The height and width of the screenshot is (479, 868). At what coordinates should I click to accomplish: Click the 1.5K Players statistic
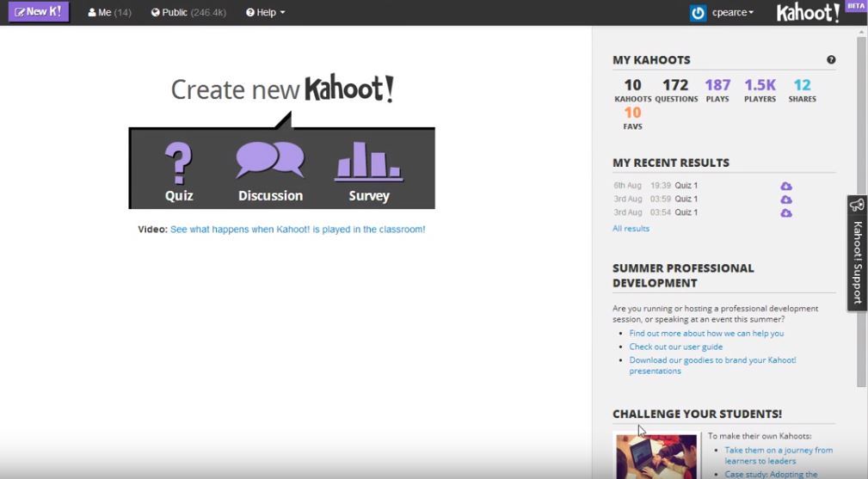(760, 90)
